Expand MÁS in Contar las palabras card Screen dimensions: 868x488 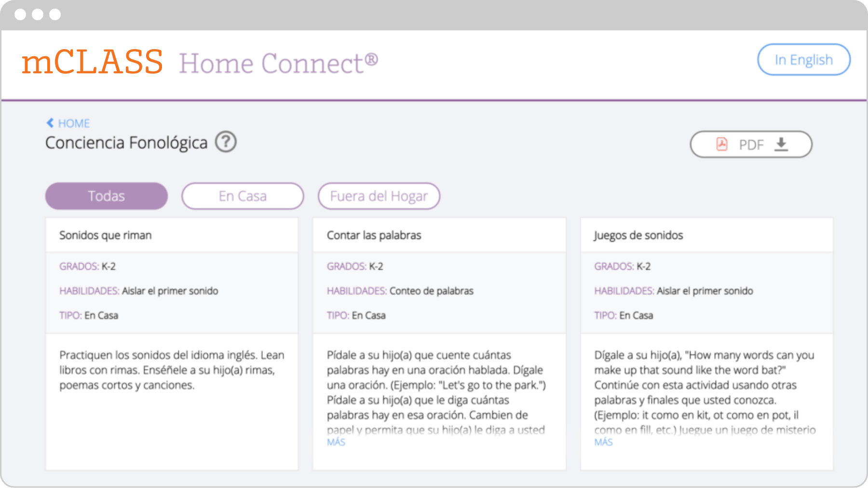pos(336,442)
